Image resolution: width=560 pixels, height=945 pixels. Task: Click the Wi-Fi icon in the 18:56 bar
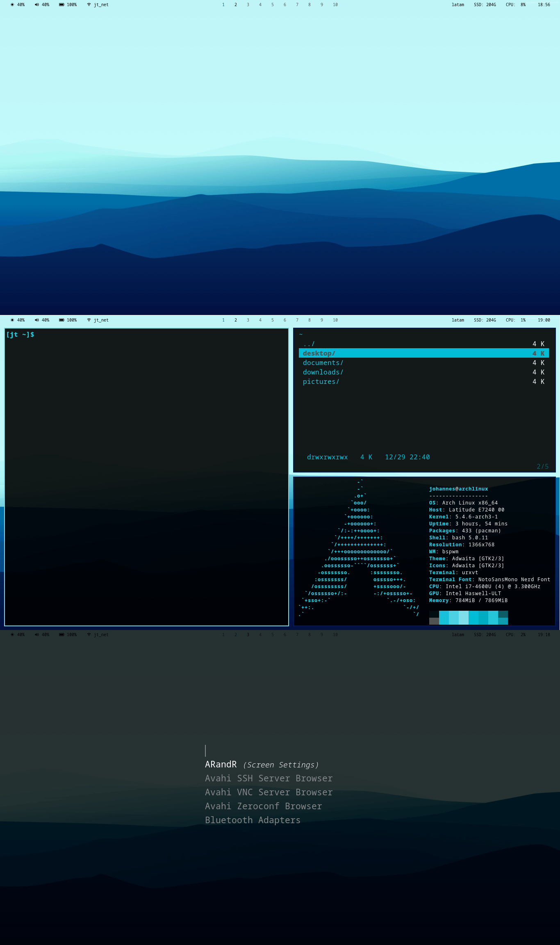click(89, 5)
